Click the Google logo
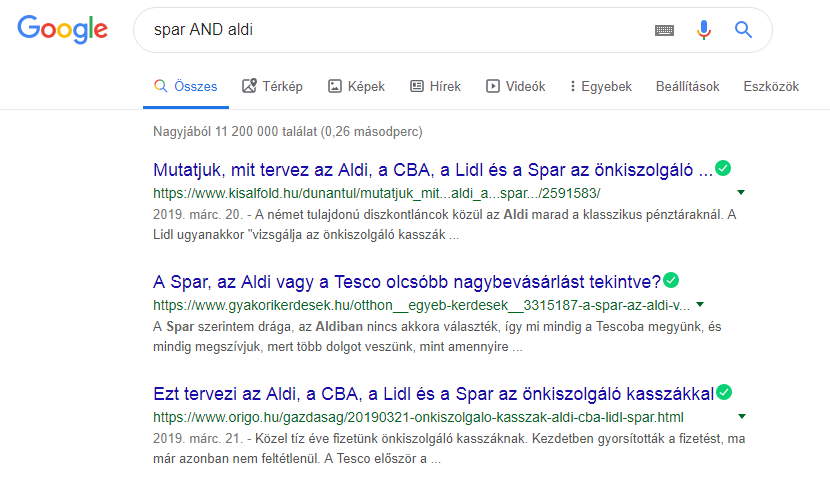Screen dimensions: 830x486 62,30
